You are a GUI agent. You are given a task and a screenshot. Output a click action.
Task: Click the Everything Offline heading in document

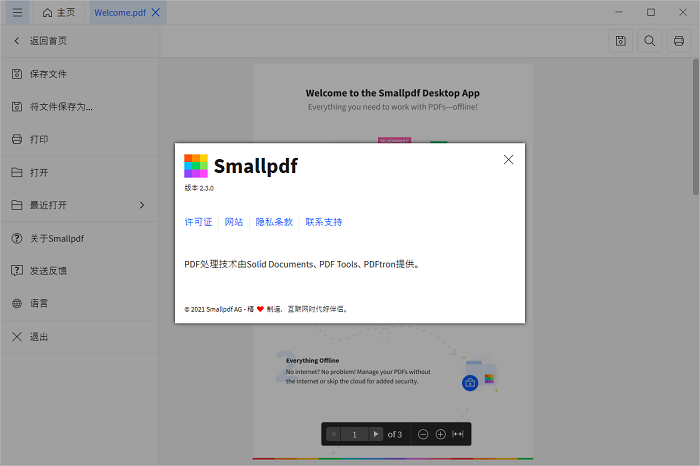click(x=312, y=360)
